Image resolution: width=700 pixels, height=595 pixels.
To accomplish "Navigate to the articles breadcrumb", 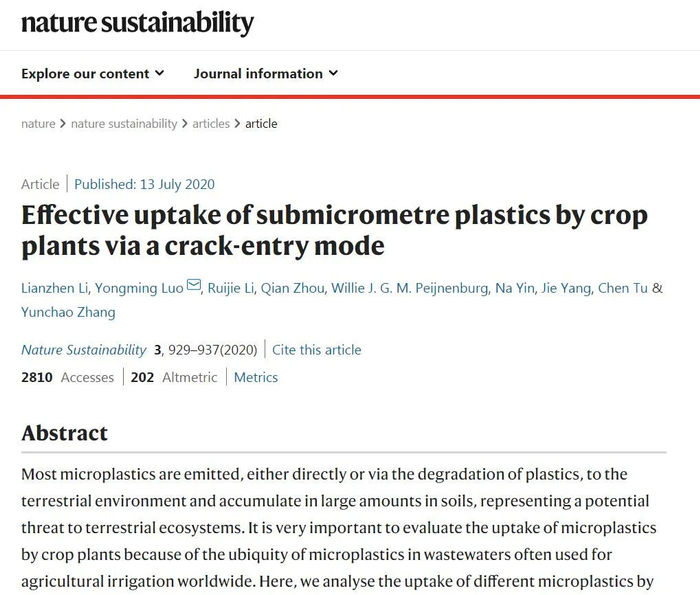I will pyautogui.click(x=211, y=124).
